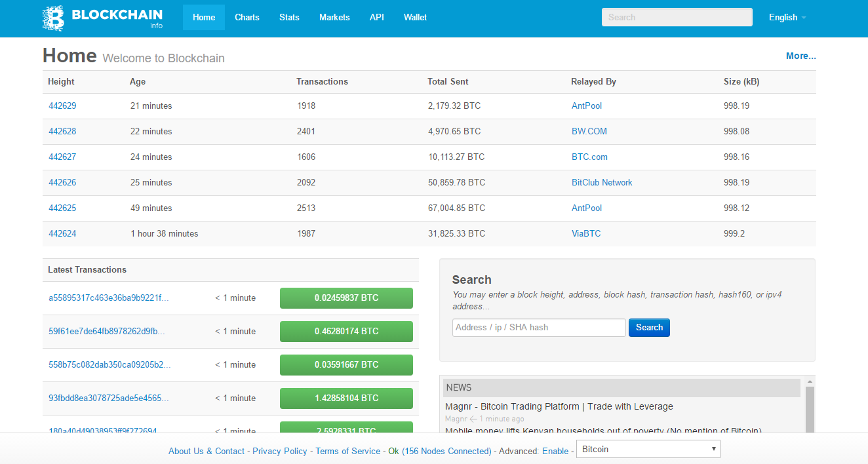Click the 0.02459837 BTC amount button
Screen dimensions: 868x464
[346, 298]
